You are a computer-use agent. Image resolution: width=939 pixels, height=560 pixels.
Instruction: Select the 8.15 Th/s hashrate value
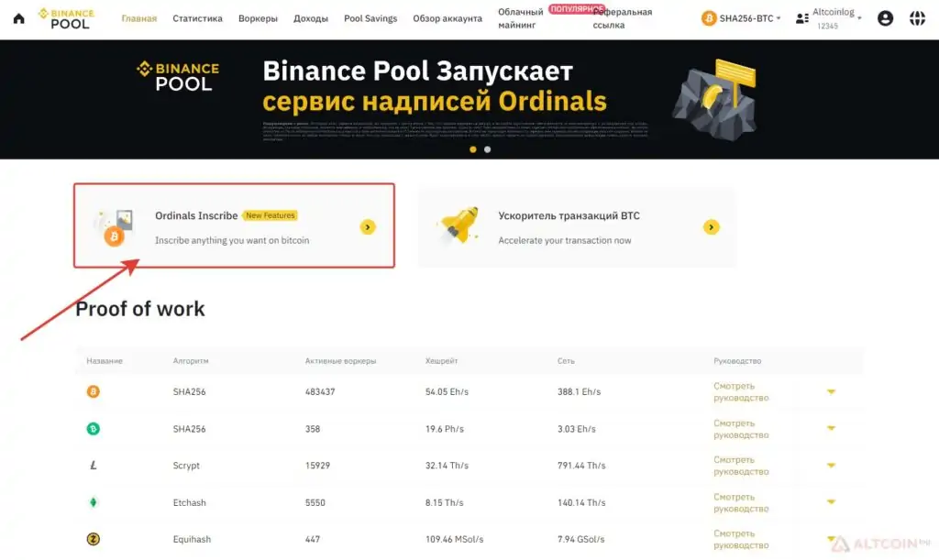pyautogui.click(x=445, y=502)
